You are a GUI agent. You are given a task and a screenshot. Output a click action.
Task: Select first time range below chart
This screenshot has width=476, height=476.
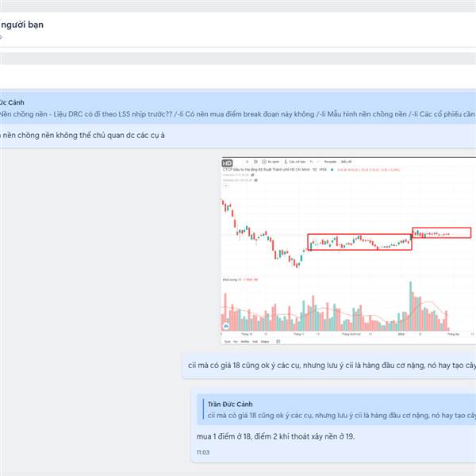[227, 341]
